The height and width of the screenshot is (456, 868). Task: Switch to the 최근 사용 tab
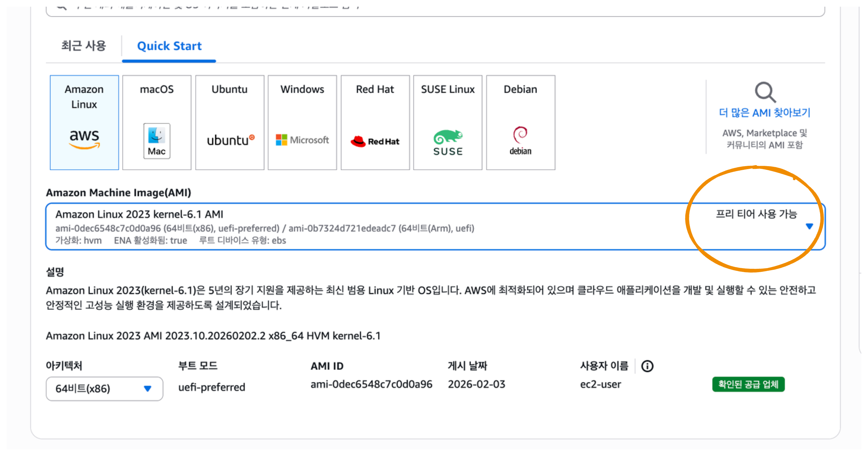(x=83, y=46)
